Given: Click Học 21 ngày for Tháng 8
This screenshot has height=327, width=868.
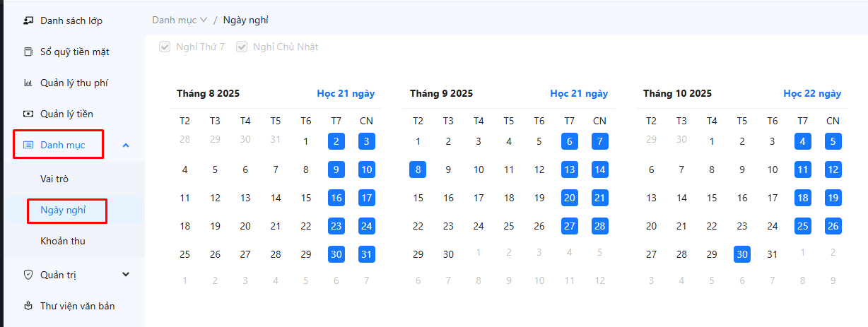Looking at the screenshot, I should click(346, 93).
